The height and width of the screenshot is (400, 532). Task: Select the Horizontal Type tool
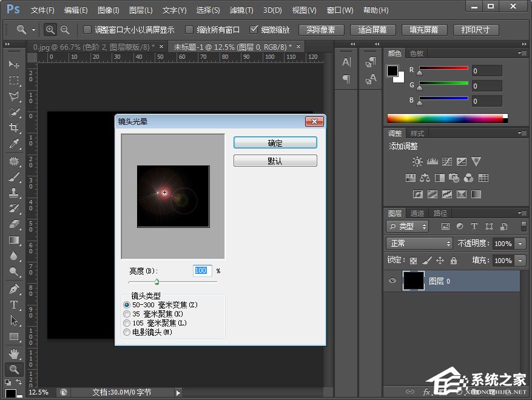point(13,305)
